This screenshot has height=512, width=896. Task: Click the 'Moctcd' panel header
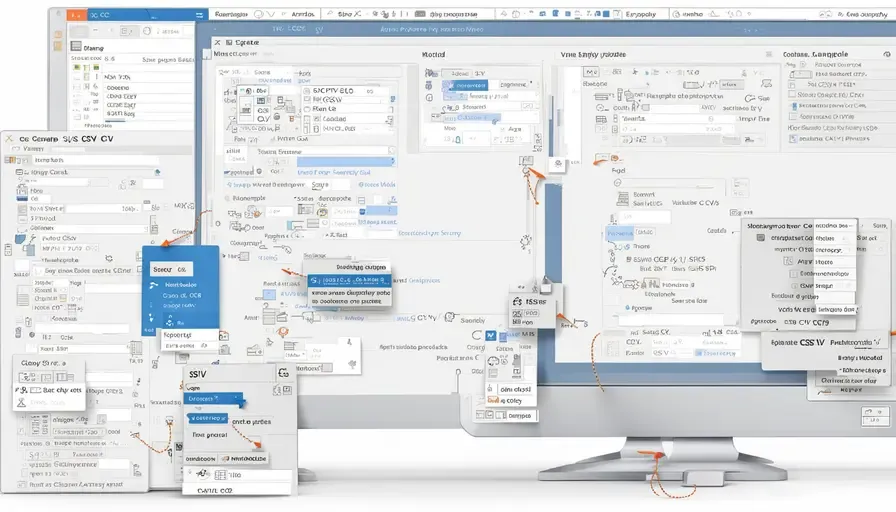pyautogui.click(x=433, y=54)
